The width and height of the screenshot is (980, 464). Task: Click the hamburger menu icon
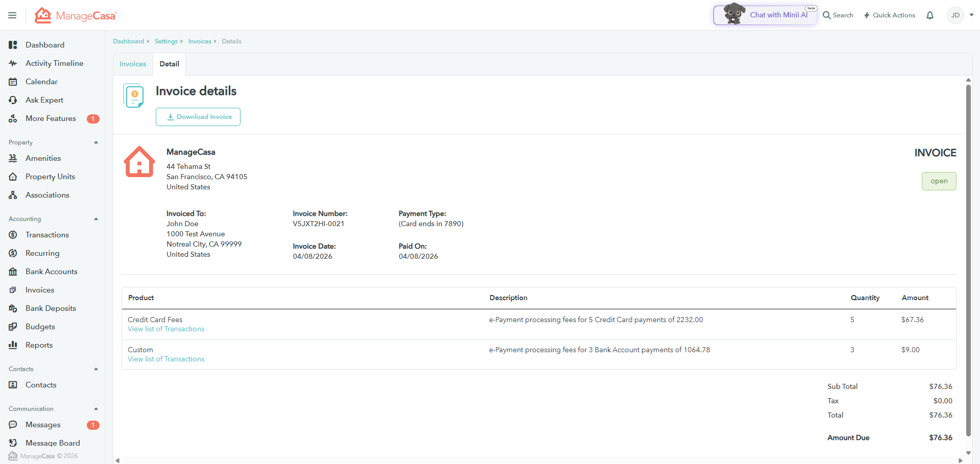coord(12,15)
